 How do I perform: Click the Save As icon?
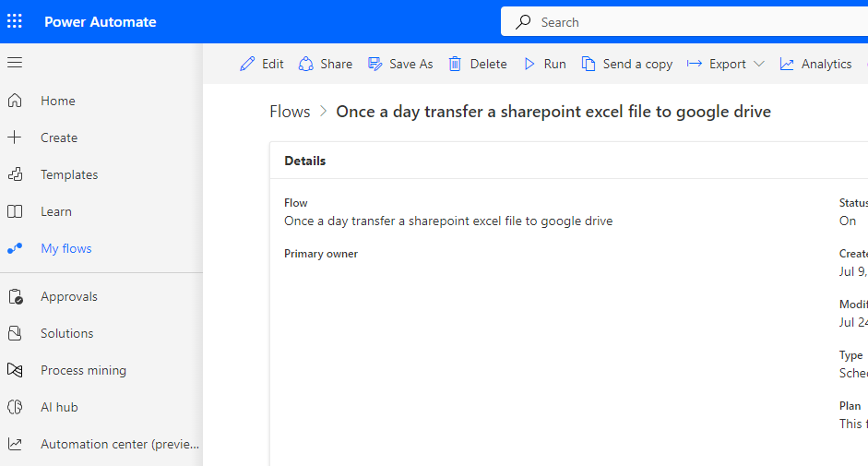point(375,64)
